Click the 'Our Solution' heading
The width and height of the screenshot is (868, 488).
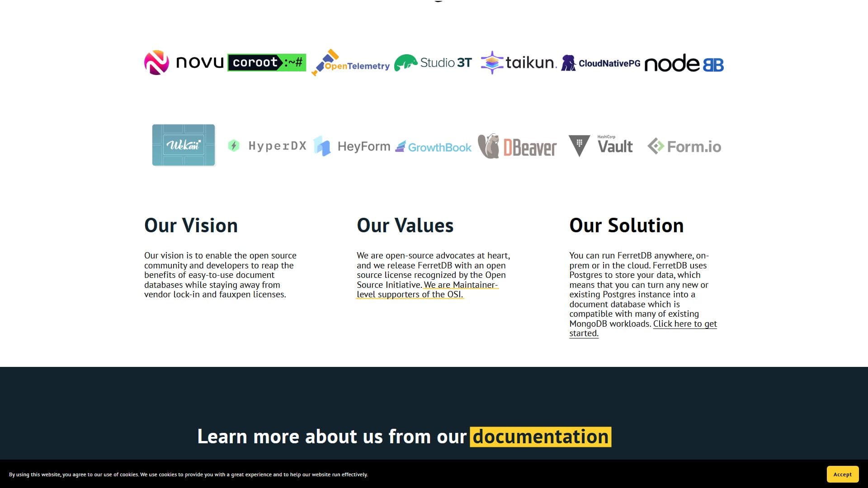[627, 225]
